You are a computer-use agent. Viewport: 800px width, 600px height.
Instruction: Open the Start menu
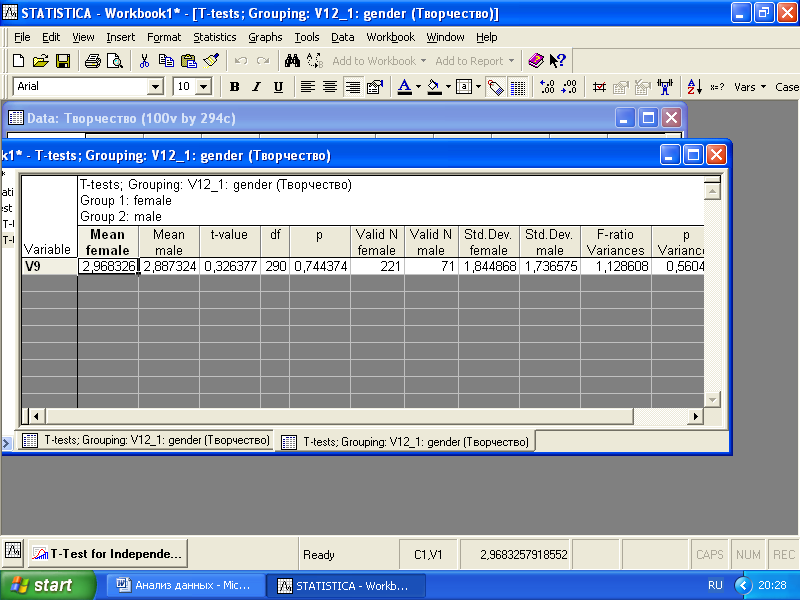click(47, 585)
